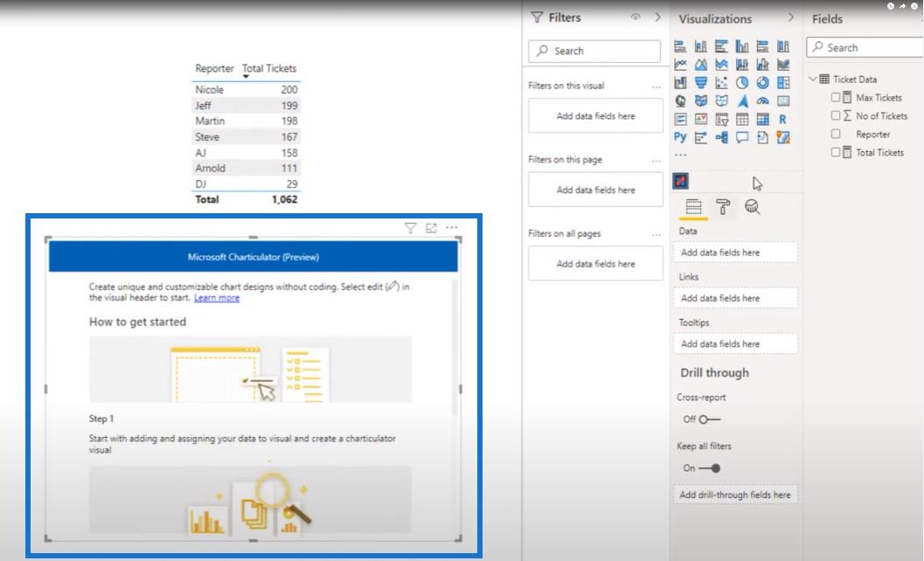The width and height of the screenshot is (924, 561).
Task: Open Focus mode on Charticulator visual
Action: [431, 228]
